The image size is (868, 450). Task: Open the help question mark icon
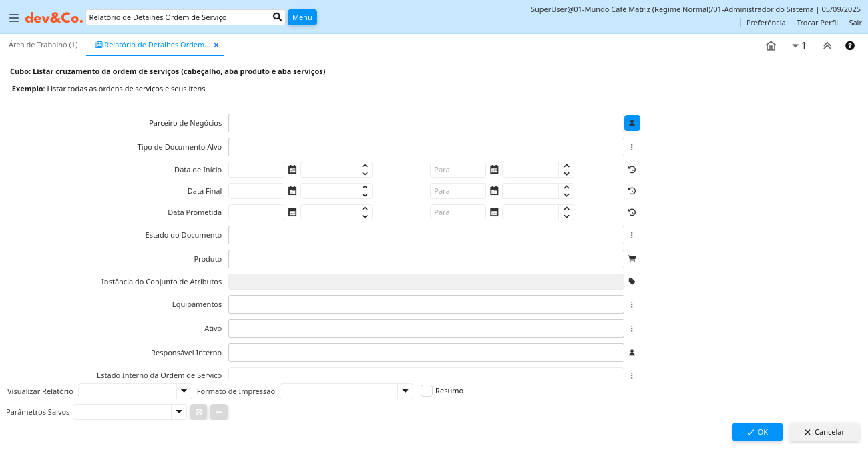pyautogui.click(x=849, y=46)
